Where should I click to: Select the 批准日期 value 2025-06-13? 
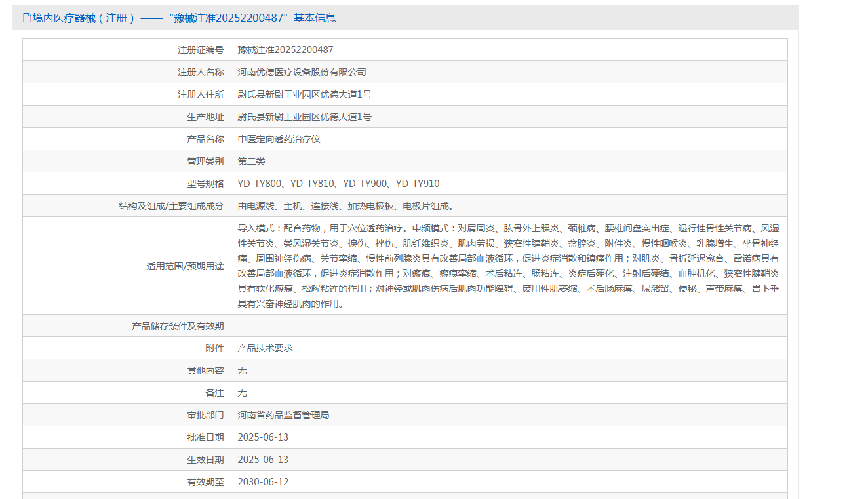[263, 437]
